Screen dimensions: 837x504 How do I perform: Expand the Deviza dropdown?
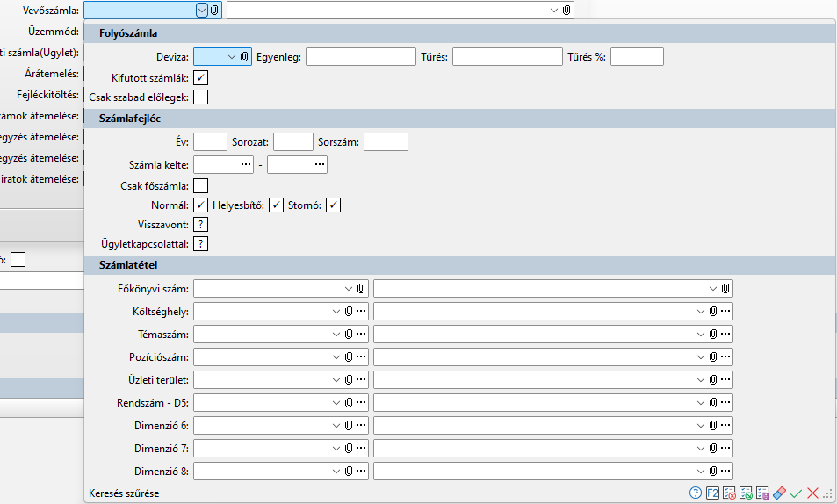(232, 56)
